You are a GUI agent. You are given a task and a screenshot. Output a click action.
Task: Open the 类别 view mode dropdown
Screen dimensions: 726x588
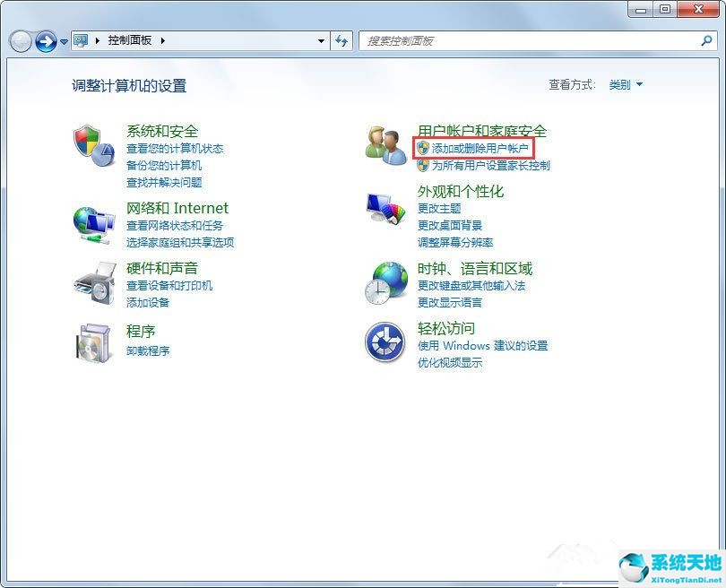[x=624, y=84]
